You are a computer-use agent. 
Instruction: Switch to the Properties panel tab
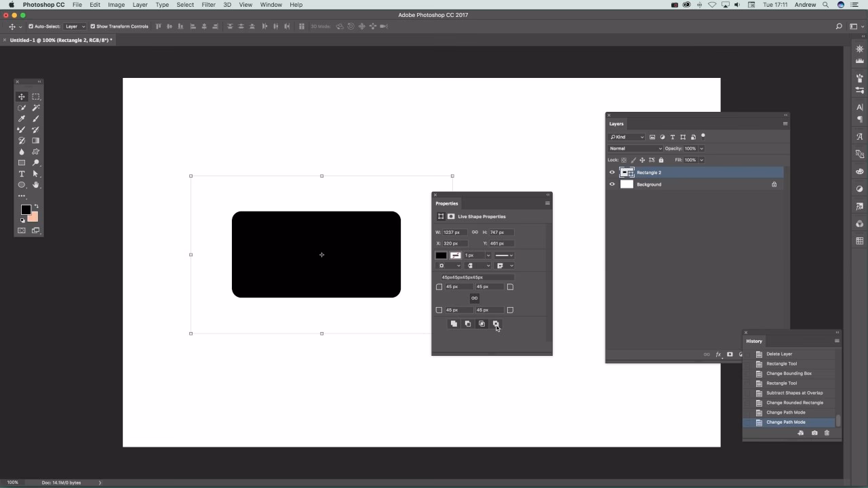447,203
